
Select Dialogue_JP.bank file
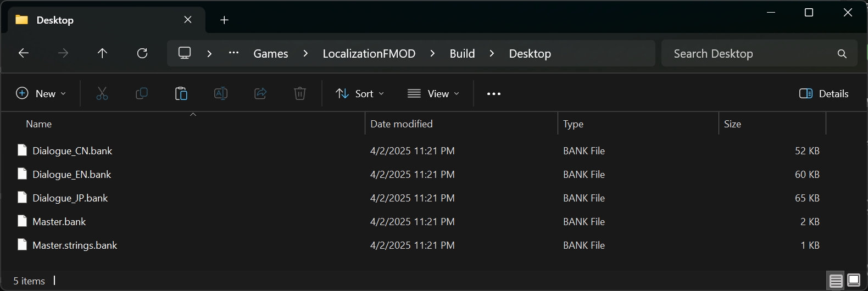pos(70,198)
